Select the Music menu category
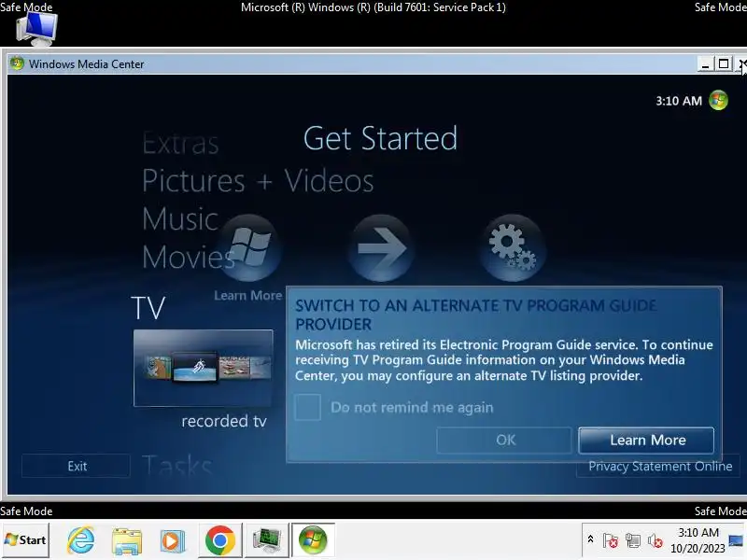 pyautogui.click(x=180, y=219)
